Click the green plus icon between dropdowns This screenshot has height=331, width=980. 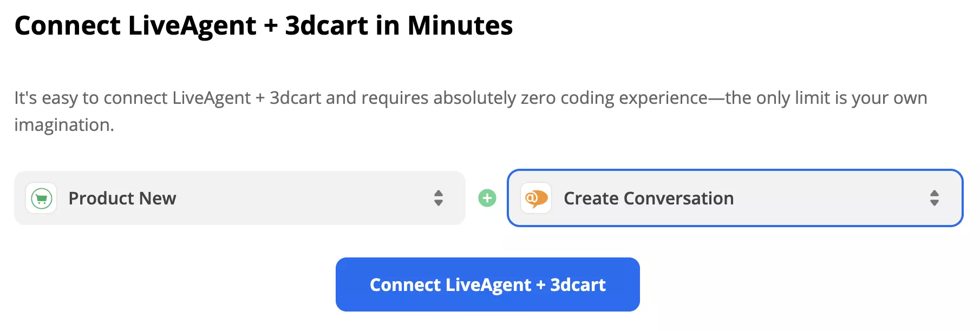tap(488, 198)
